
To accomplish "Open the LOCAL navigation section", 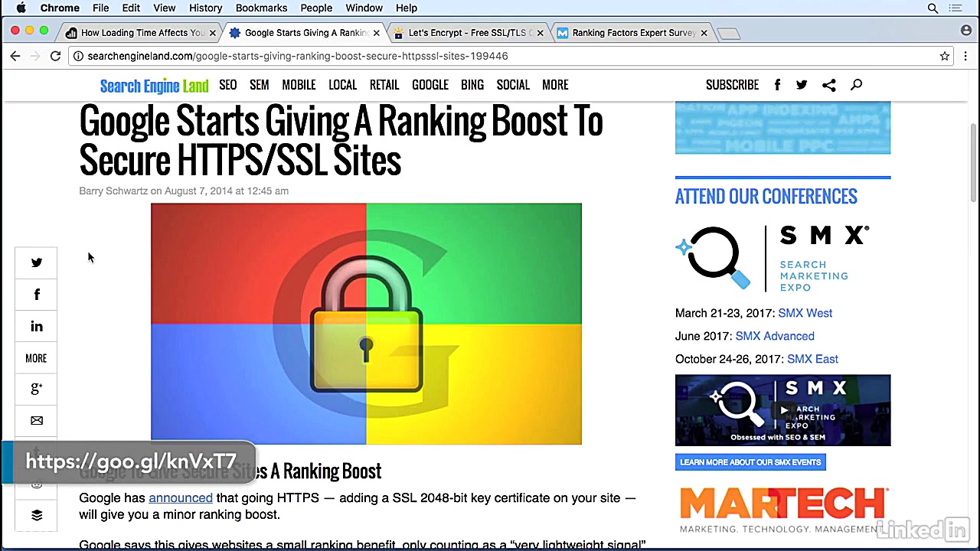I will (x=343, y=85).
